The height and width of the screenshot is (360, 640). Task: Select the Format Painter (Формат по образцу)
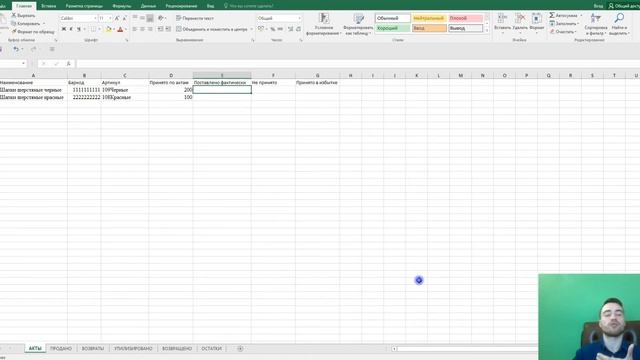click(33, 31)
